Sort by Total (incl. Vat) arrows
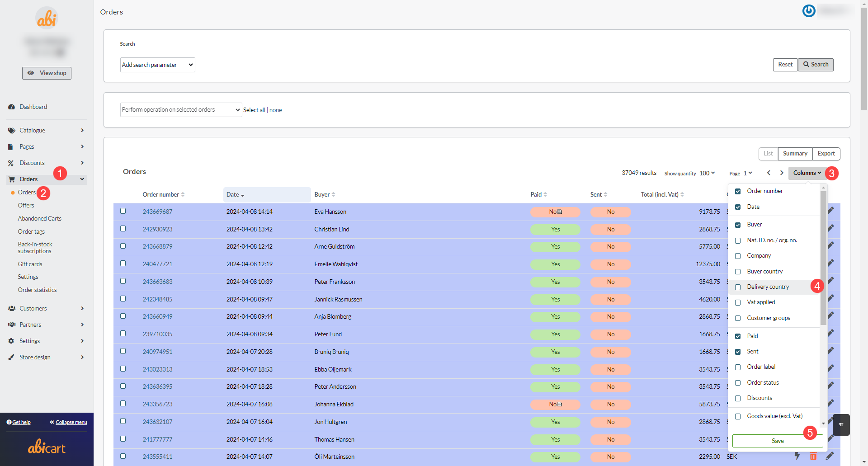The image size is (868, 466). [682, 195]
